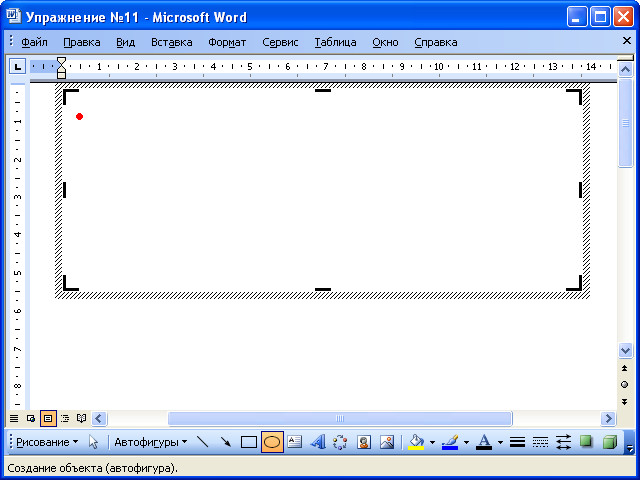Click the first line indent marker on ruler
Image resolution: width=640 pixels, height=480 pixels.
pos(61,61)
